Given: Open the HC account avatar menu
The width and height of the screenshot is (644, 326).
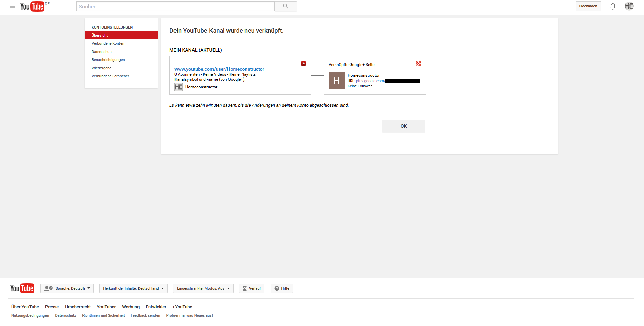Looking at the screenshot, I should click(629, 6).
